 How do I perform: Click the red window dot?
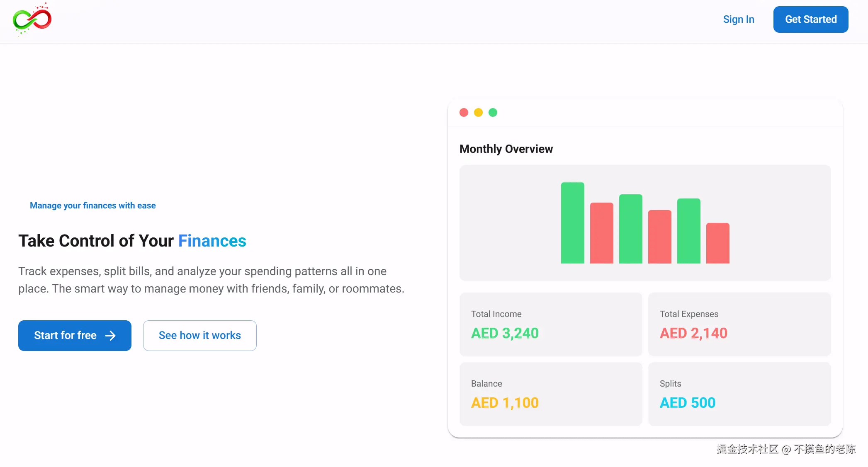pyautogui.click(x=464, y=113)
